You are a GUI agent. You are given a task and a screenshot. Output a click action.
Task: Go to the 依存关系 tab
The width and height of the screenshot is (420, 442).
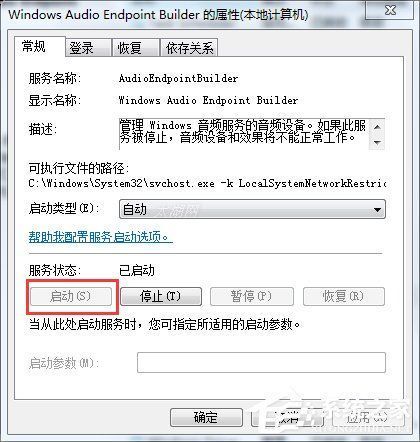189,48
